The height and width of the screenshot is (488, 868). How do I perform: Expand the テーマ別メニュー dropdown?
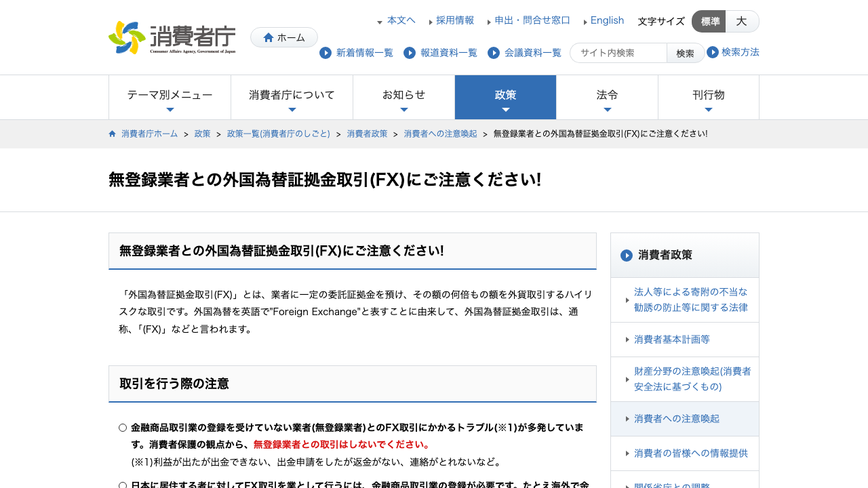click(170, 98)
